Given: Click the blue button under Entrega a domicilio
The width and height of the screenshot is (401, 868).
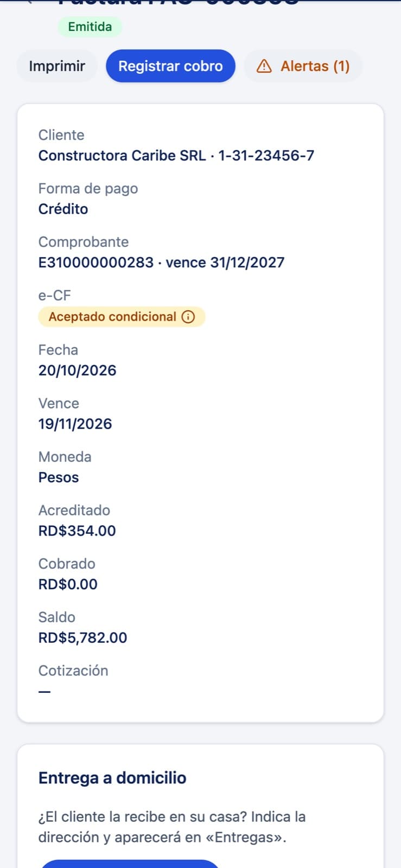Looking at the screenshot, I should (x=130, y=864).
